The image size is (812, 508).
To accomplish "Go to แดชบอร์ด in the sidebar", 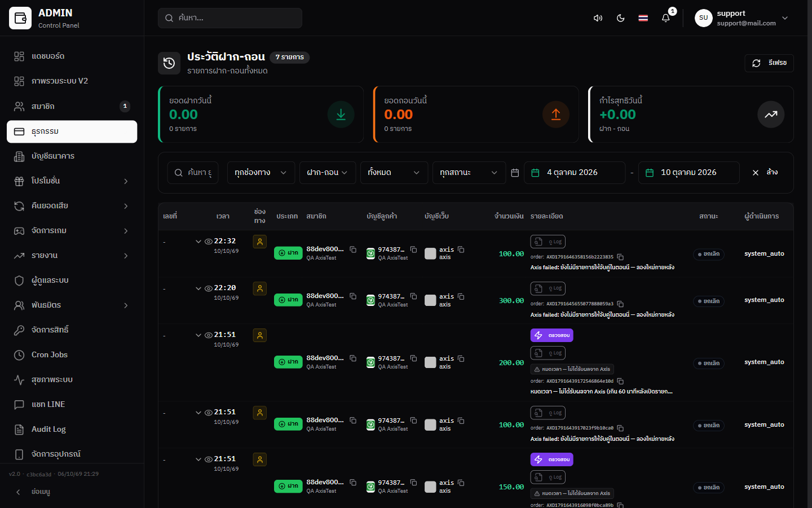I will point(72,56).
